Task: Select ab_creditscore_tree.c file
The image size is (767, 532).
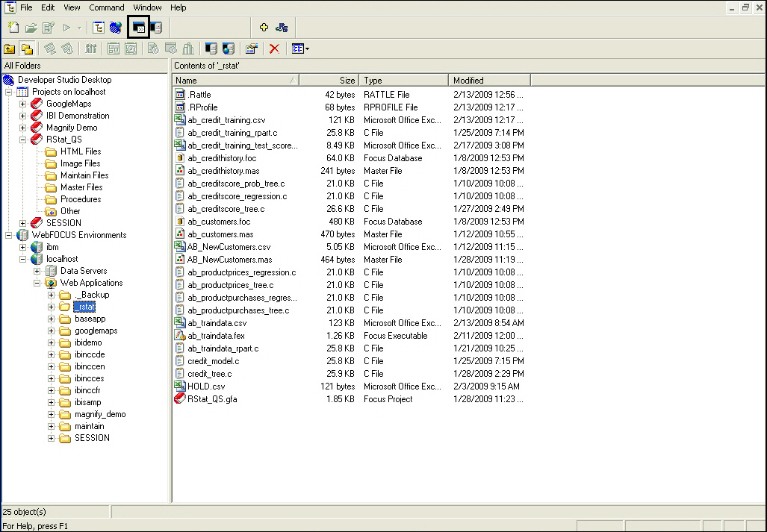Action: point(226,209)
